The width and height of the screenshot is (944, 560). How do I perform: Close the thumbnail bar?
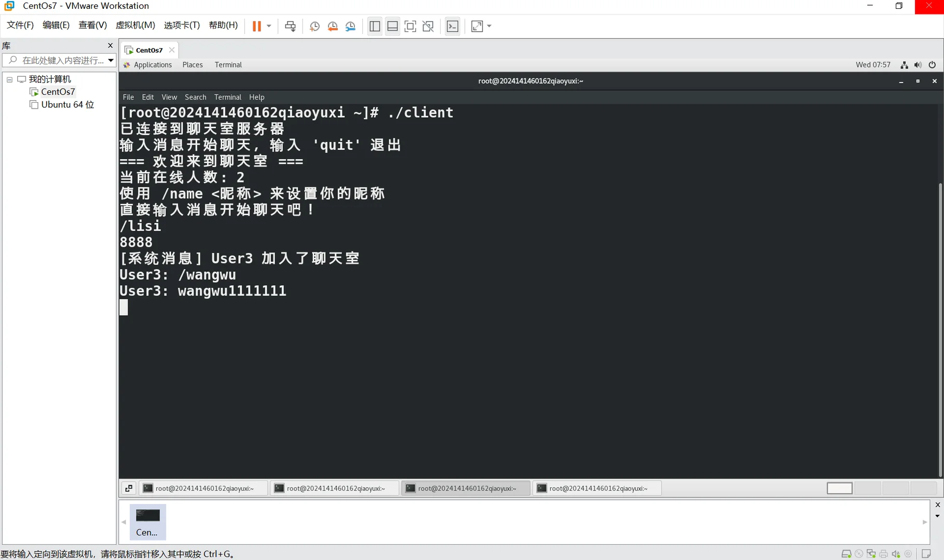coord(938,505)
